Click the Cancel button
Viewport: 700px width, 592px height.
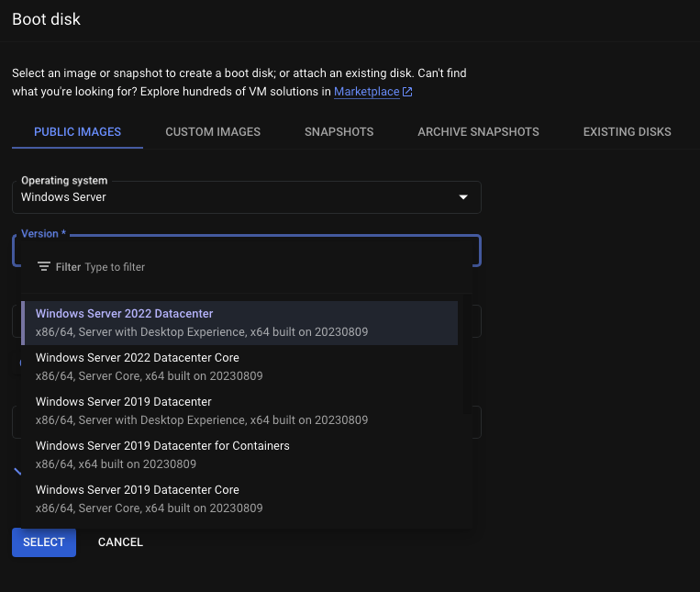tap(120, 542)
